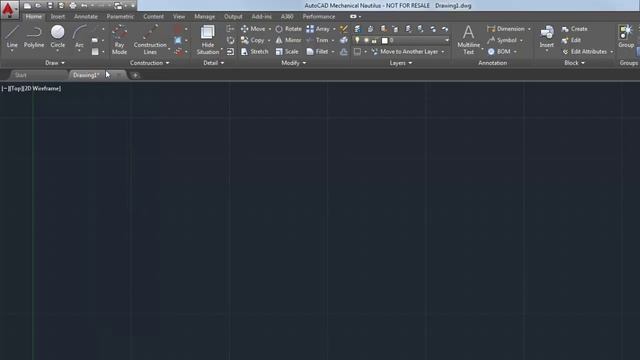Click the Symbol annotation tool
The width and height of the screenshot is (640, 360).
(x=502, y=40)
